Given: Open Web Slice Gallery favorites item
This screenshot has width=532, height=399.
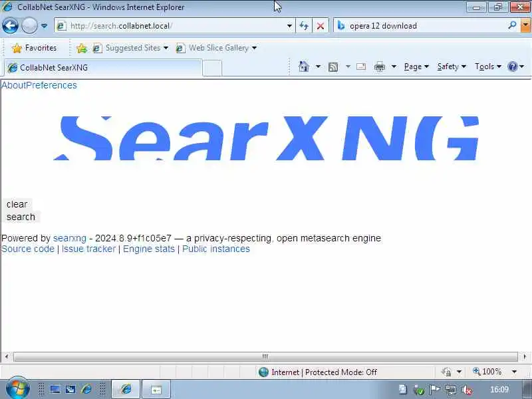Looking at the screenshot, I should (216, 48).
